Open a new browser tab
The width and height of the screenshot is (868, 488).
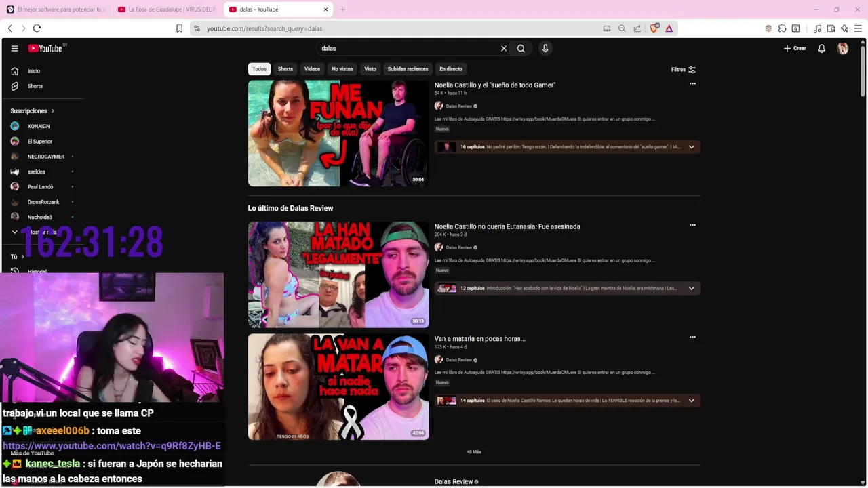[342, 9]
